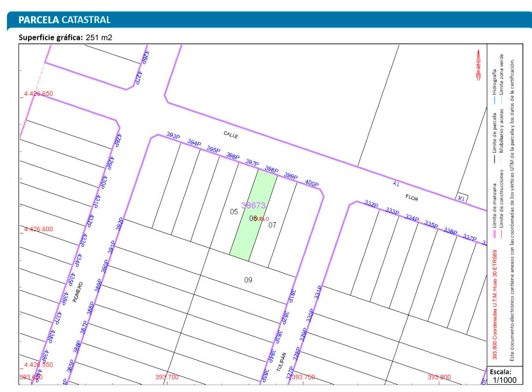Click the ROMERO street name label
The width and height of the screenshot is (532, 392).
click(77, 291)
